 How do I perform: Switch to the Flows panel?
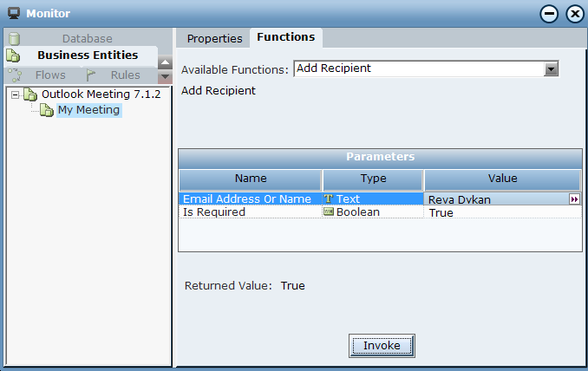(x=50, y=75)
